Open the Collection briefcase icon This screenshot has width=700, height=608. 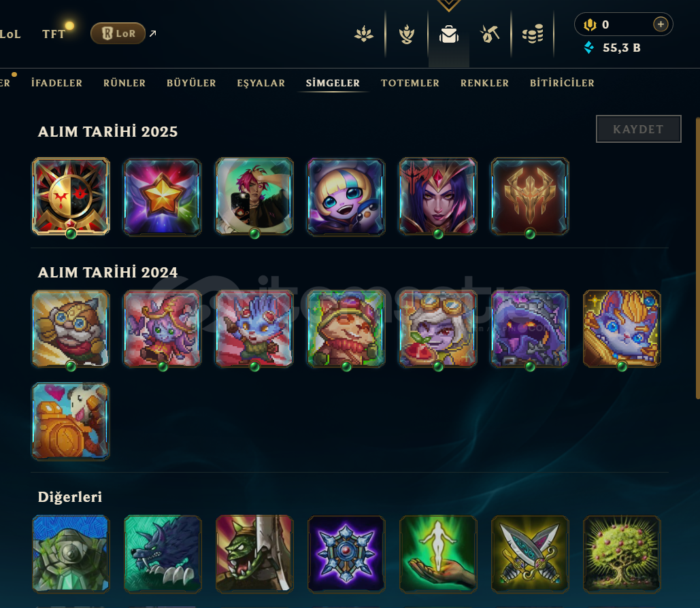pos(449,35)
